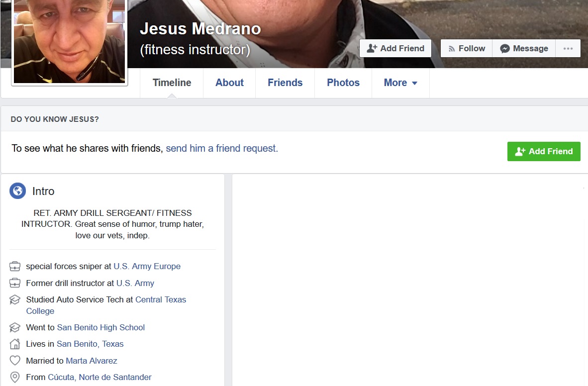Image resolution: width=588 pixels, height=386 pixels.
Task: Open the Marta Alvarez profile link
Action: click(92, 361)
